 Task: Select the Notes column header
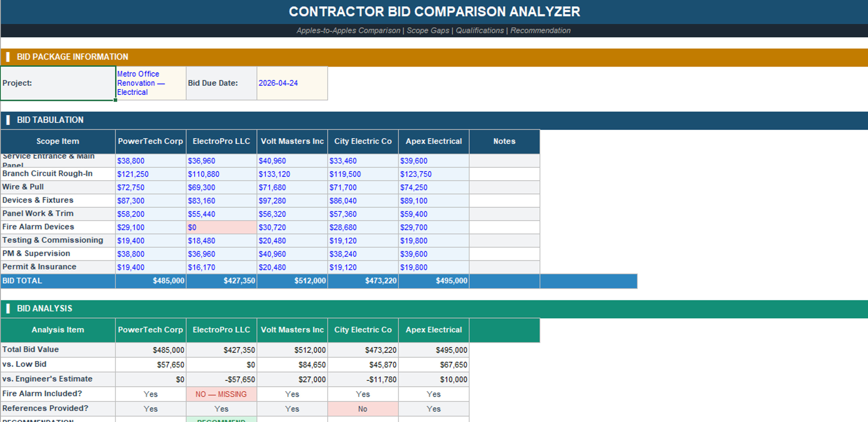click(505, 141)
